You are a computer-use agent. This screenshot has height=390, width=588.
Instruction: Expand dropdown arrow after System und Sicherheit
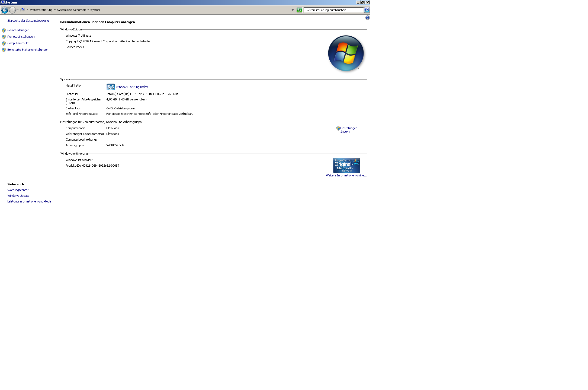click(x=88, y=10)
